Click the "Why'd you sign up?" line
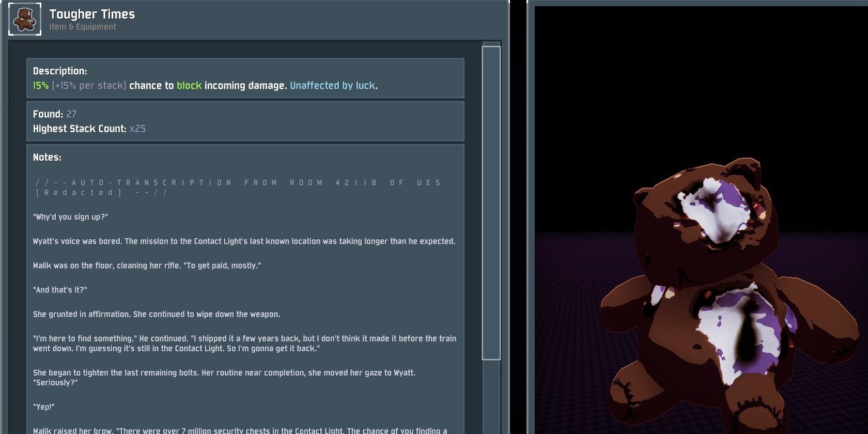This screenshot has height=434, width=868. coord(70,217)
